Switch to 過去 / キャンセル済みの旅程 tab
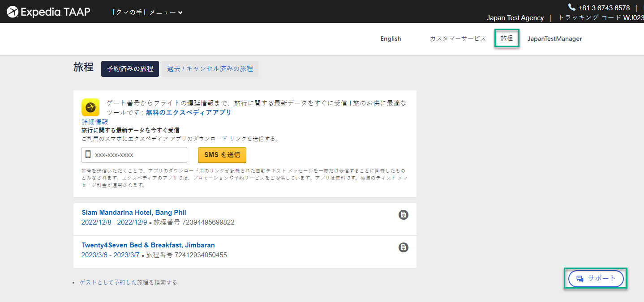 coord(210,69)
